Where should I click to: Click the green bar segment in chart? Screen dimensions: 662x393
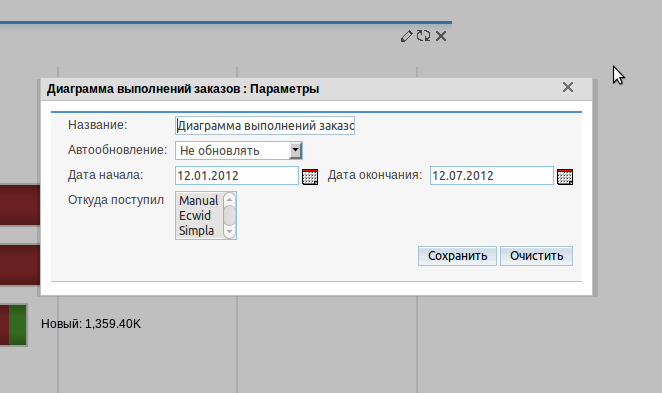(x=18, y=325)
